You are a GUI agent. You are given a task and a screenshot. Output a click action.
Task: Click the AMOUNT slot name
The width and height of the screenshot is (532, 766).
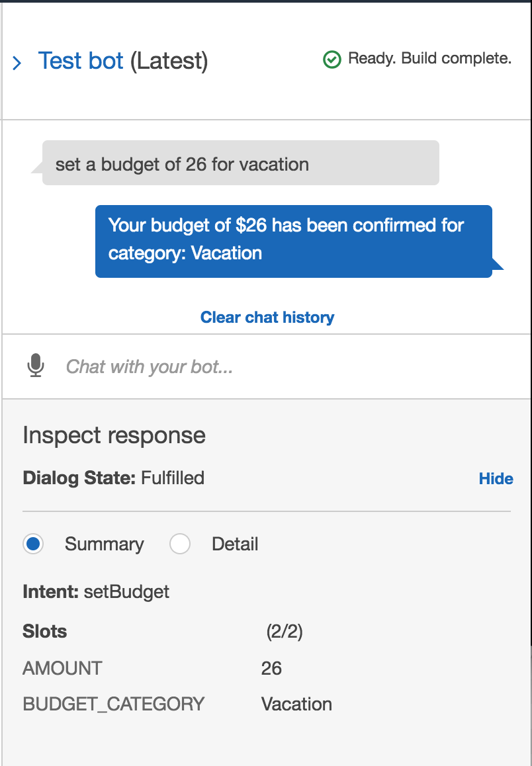click(x=62, y=668)
